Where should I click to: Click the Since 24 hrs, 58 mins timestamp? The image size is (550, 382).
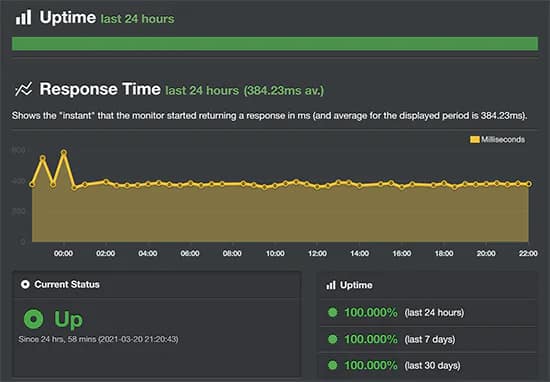point(98,339)
